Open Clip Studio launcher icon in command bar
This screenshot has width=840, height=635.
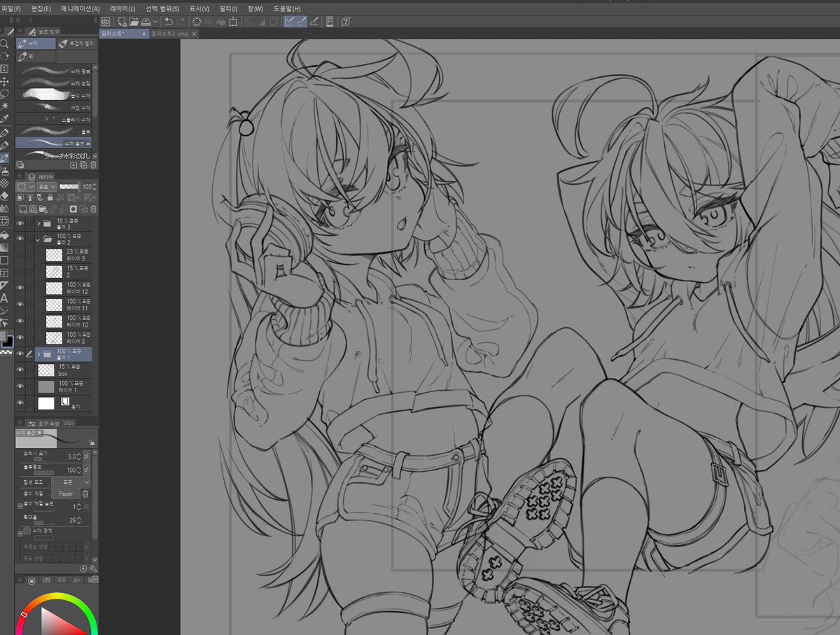pos(105,22)
